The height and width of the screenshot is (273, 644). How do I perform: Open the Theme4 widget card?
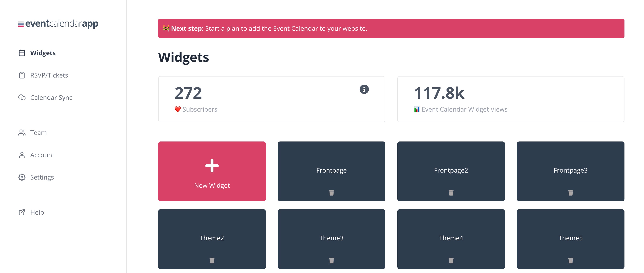451,239
